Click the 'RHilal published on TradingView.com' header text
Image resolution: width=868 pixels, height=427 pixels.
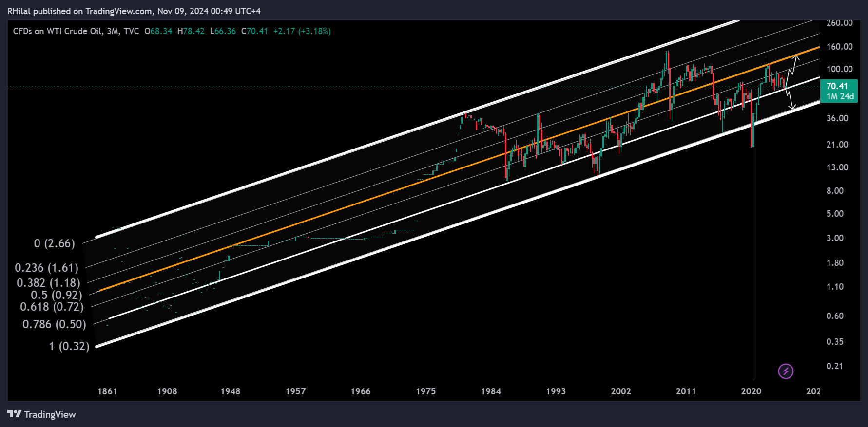(79, 11)
